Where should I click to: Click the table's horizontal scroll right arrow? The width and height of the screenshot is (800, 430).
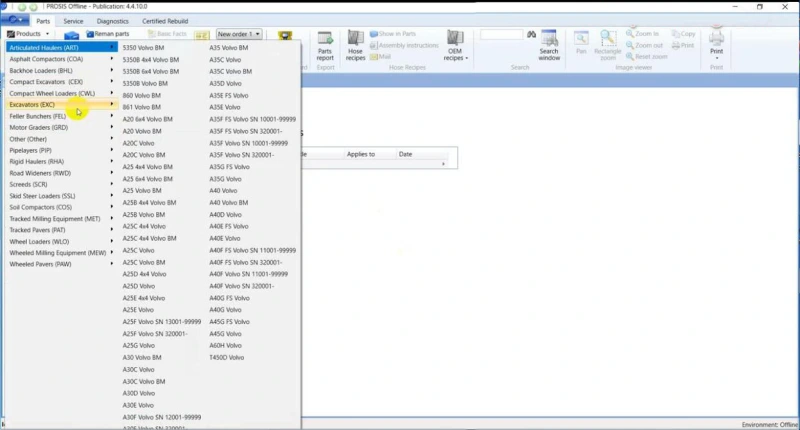443,164
